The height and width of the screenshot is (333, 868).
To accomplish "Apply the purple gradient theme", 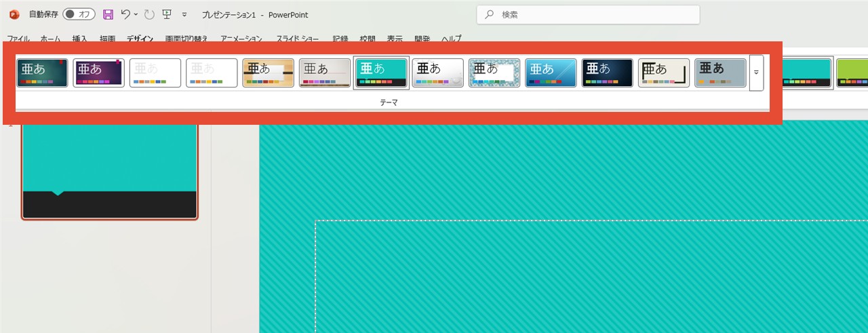I will point(99,73).
